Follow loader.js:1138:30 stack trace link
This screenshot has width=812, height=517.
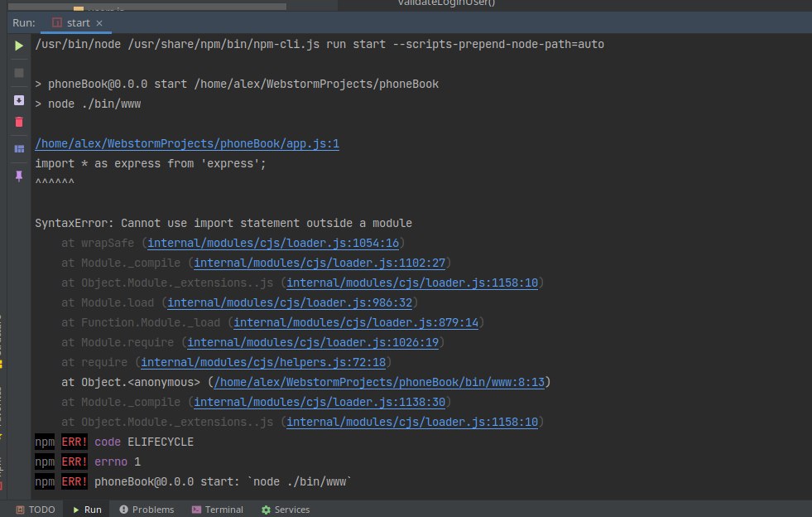point(319,403)
